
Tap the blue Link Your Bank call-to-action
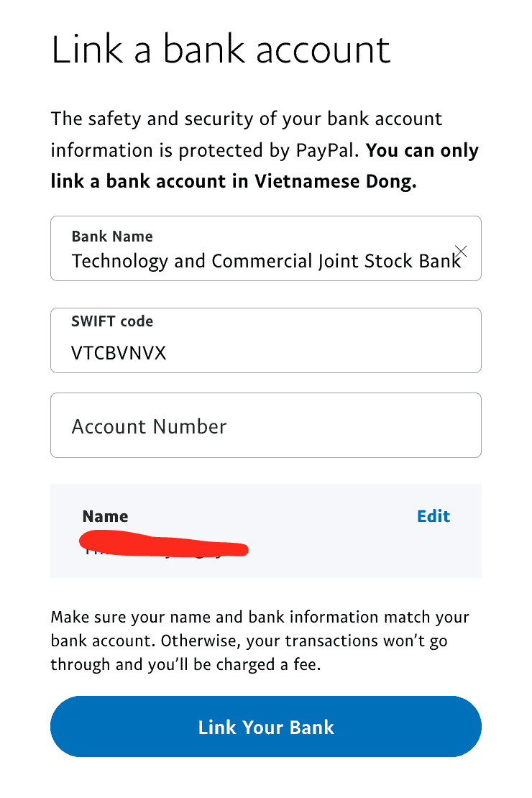[266, 727]
